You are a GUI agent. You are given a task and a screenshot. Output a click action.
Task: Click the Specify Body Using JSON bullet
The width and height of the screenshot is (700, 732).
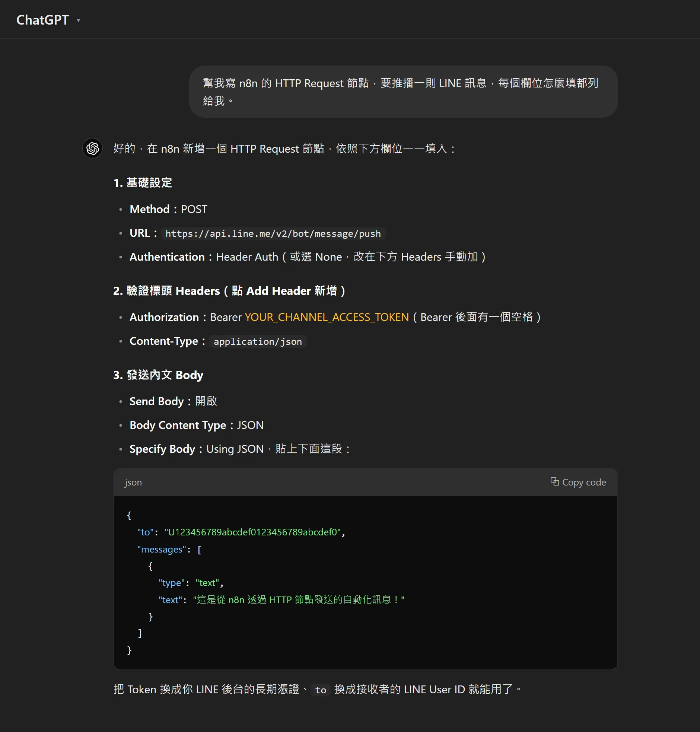click(x=241, y=449)
